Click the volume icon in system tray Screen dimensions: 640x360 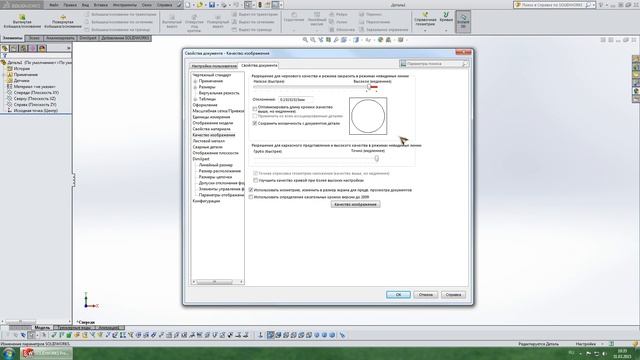tap(604, 353)
